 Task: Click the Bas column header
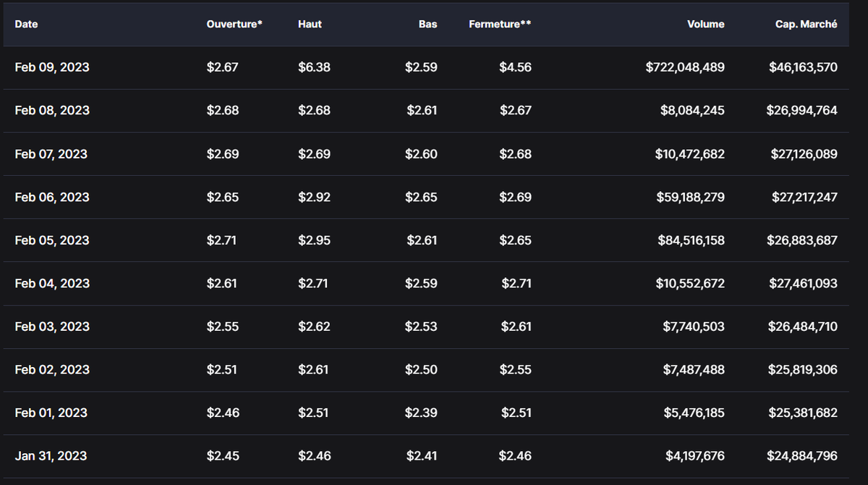[427, 24]
